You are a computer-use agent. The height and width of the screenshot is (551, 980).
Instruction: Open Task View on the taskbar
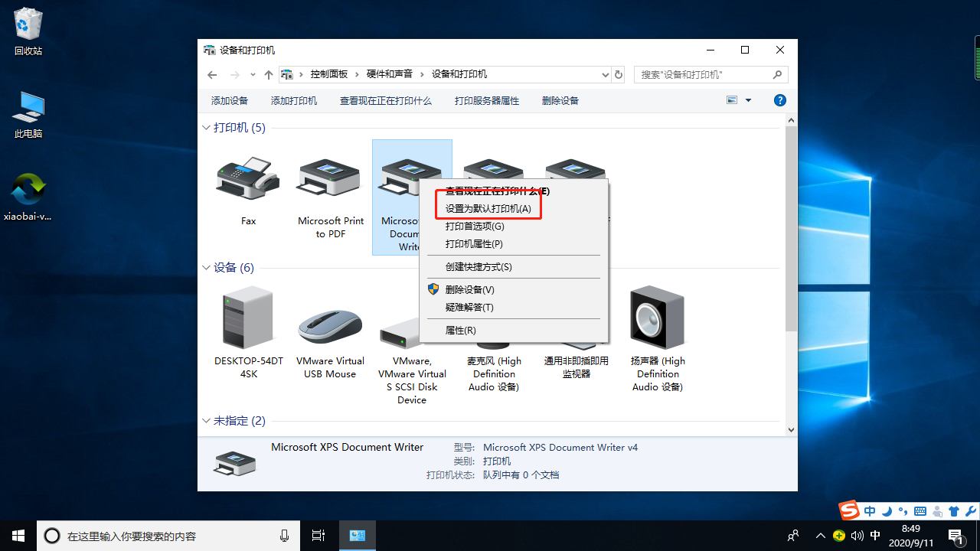(x=318, y=536)
